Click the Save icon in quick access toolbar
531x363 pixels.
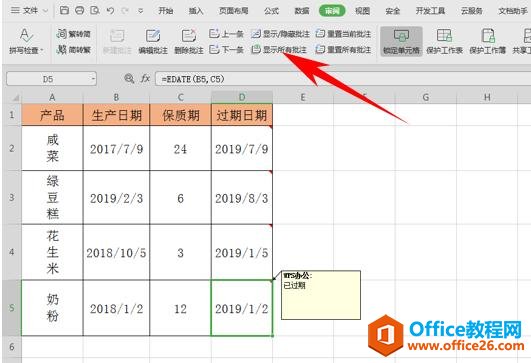point(64,10)
